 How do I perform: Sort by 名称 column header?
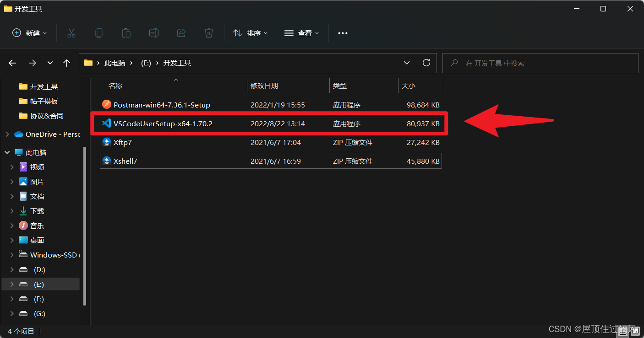pyautogui.click(x=115, y=86)
